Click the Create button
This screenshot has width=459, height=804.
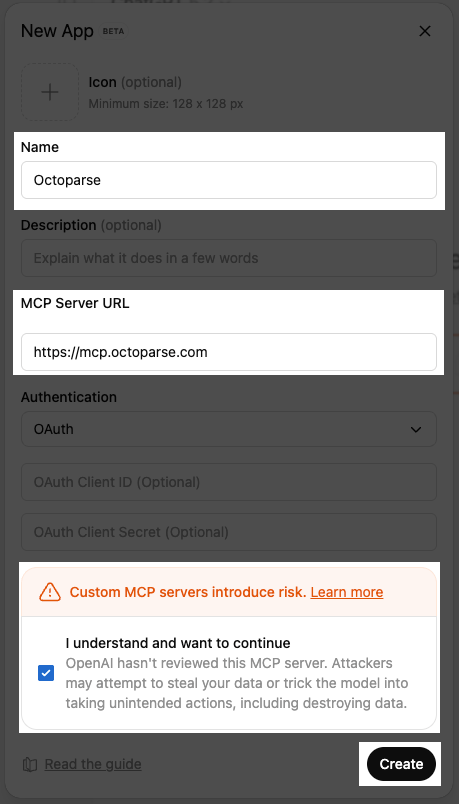coord(402,764)
